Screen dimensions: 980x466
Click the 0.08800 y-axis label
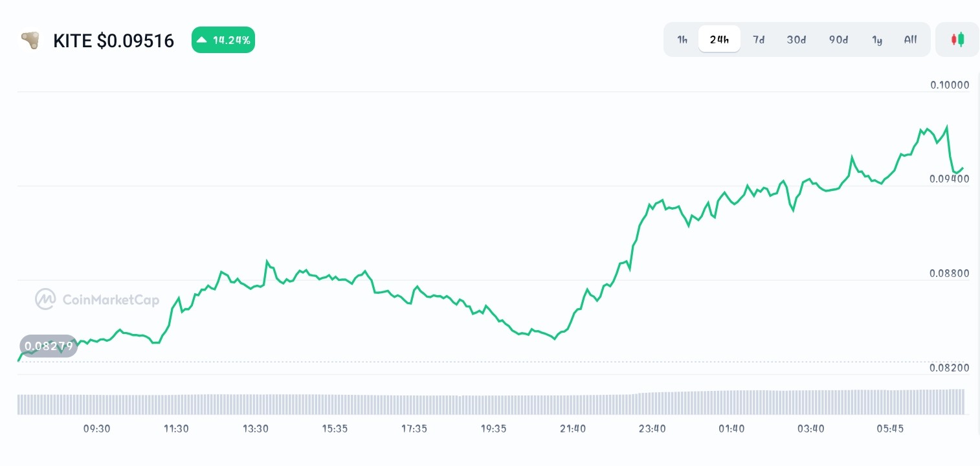coord(950,273)
